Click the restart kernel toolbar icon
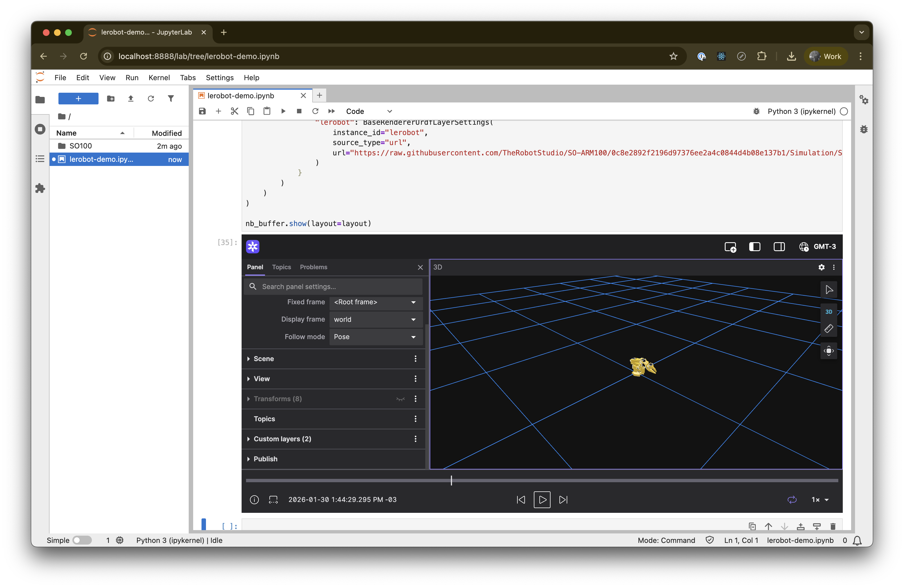Image resolution: width=904 pixels, height=588 pixels. pos(315,111)
